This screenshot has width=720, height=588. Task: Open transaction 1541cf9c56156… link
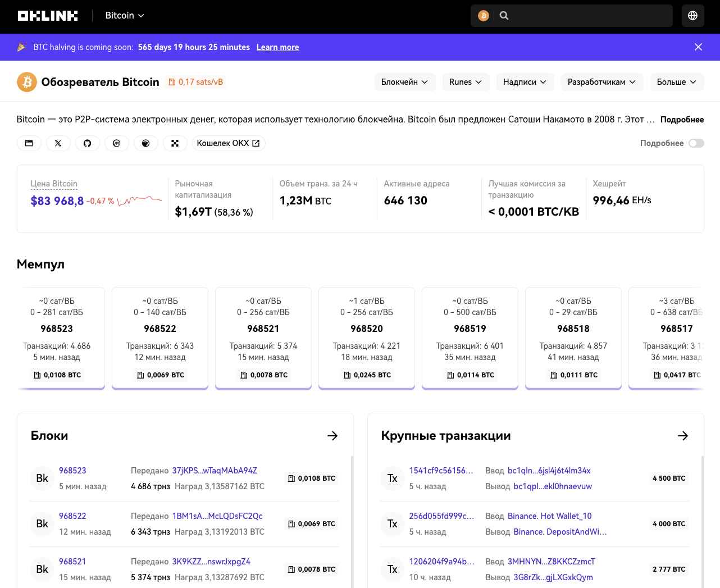[441, 471]
